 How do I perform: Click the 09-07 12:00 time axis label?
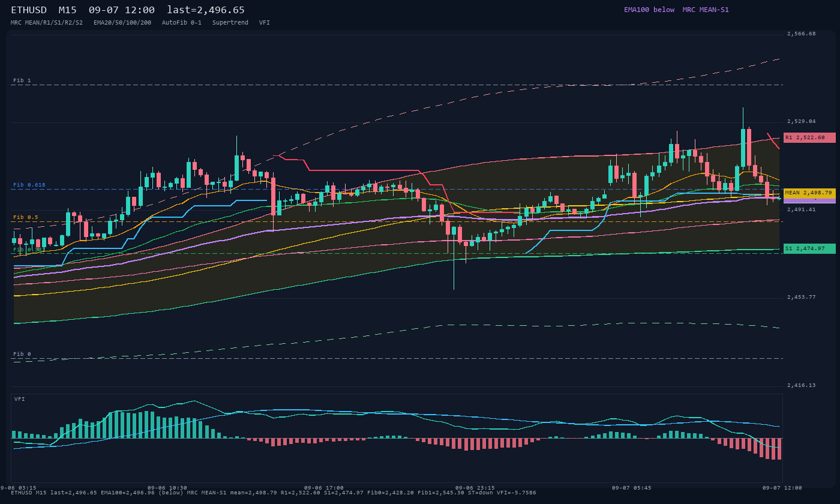pos(782,488)
